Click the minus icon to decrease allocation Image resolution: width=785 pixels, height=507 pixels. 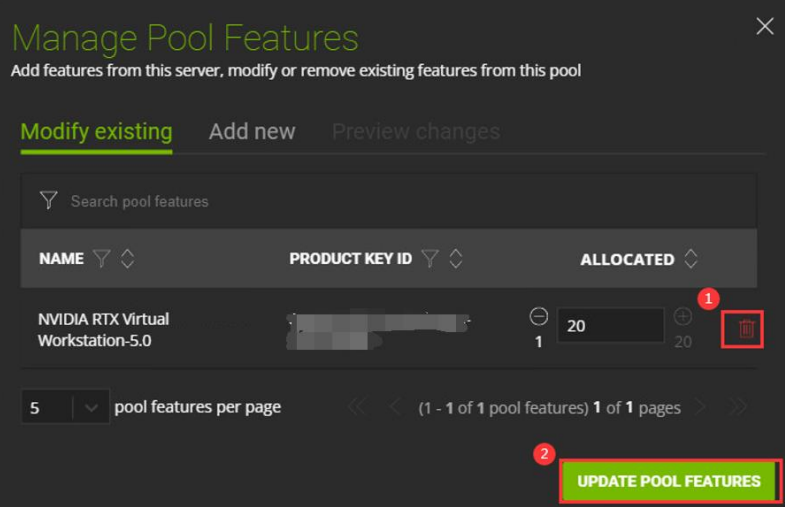tap(538, 317)
